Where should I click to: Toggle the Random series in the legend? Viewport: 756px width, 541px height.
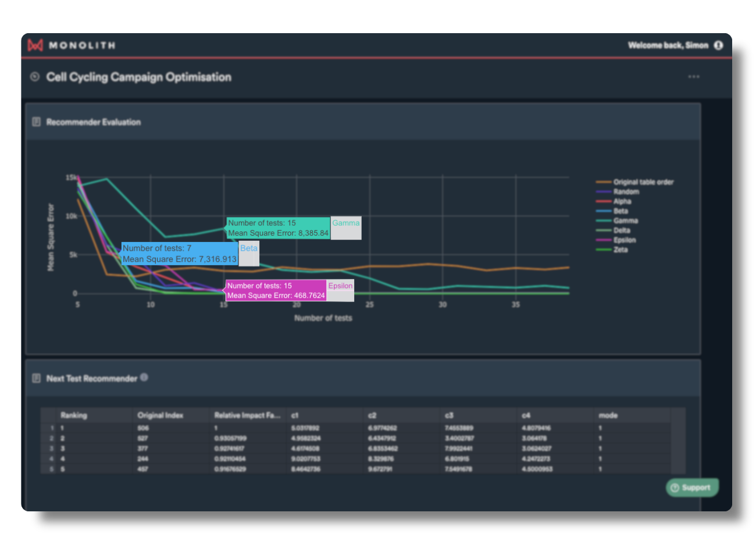click(618, 191)
